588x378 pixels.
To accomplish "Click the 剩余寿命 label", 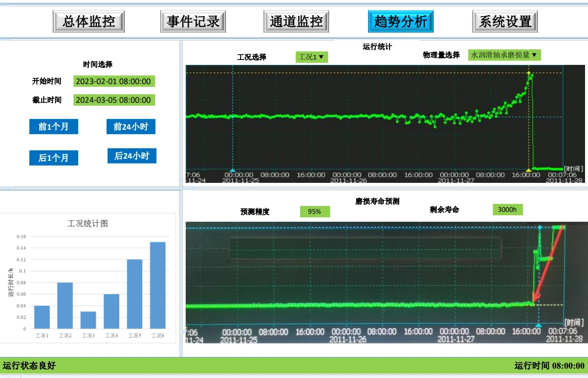I will click(x=445, y=209).
